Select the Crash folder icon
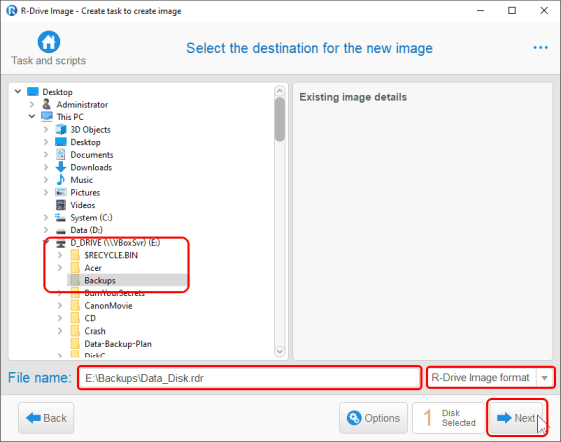 (x=75, y=331)
